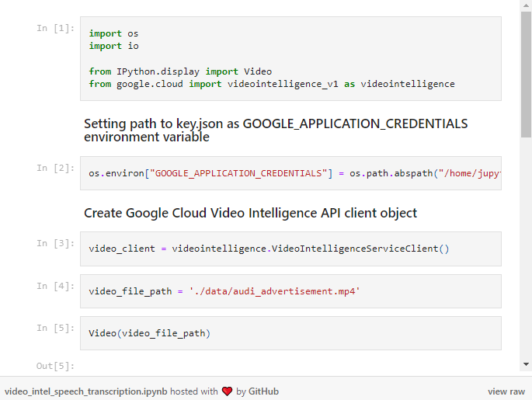Click the In [4] cell prompt

coord(55,286)
